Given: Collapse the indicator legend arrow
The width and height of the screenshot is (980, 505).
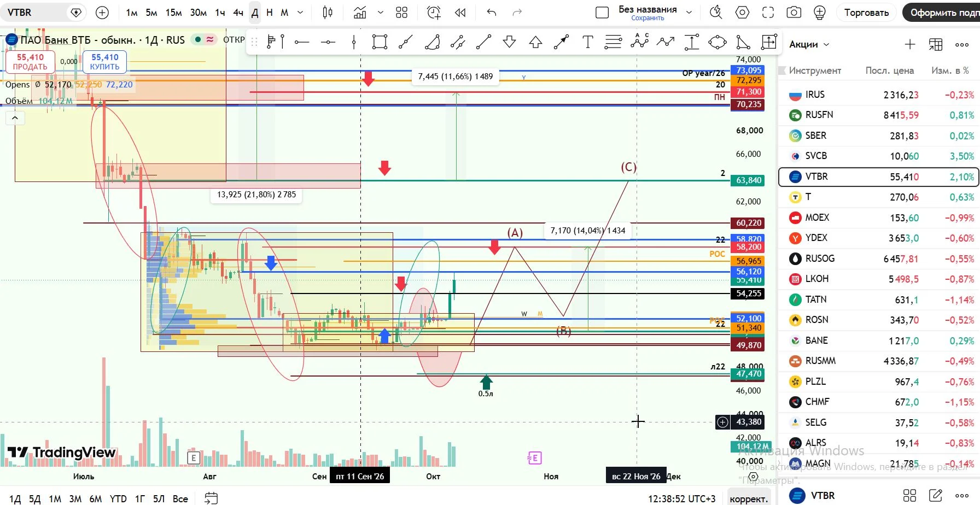Looking at the screenshot, I should point(15,118).
